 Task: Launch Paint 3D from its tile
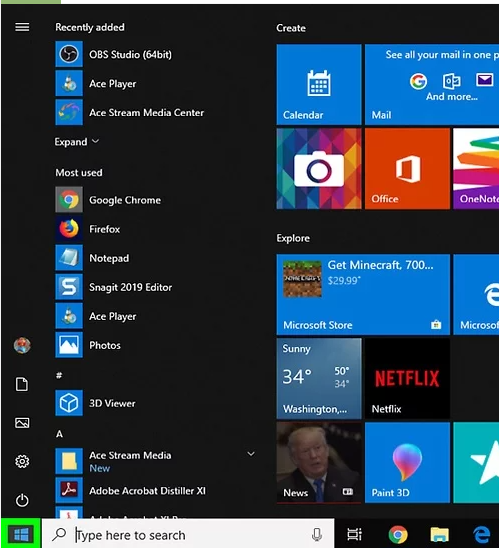click(407, 462)
